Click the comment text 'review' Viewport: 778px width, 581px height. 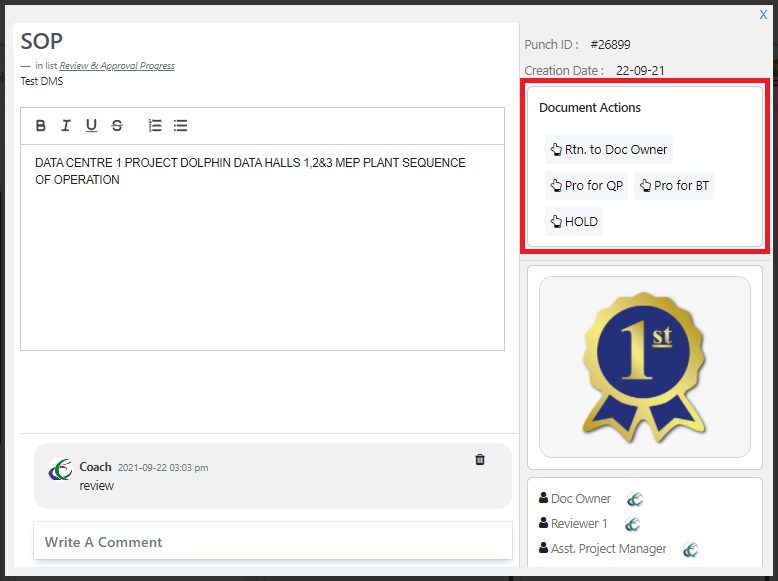pos(97,486)
